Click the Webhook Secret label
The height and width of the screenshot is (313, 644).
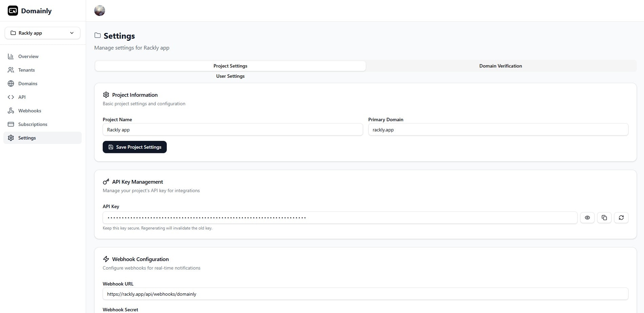coord(120,310)
